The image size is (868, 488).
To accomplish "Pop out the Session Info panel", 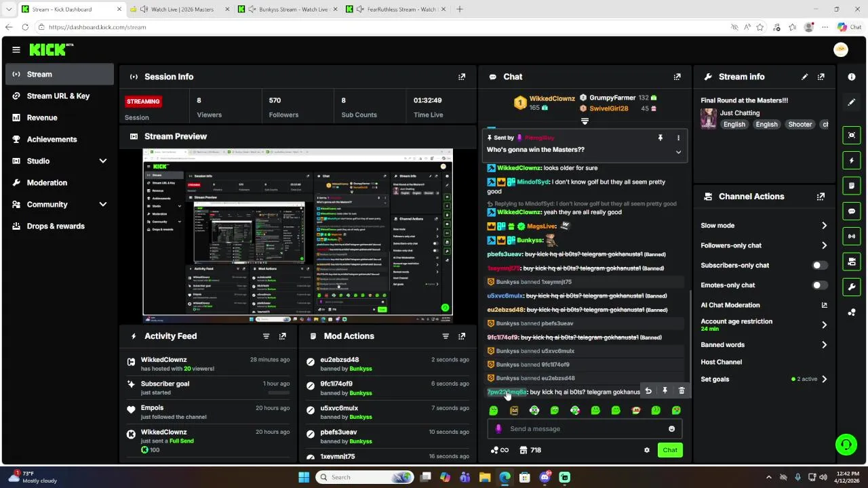I will point(462,77).
